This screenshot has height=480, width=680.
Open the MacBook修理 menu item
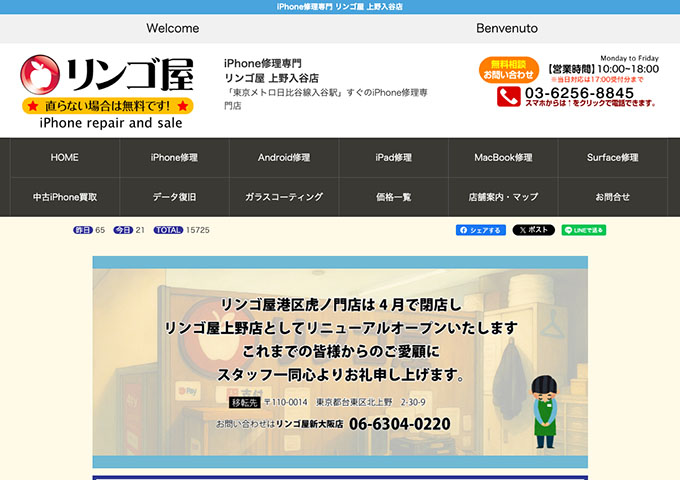tap(503, 157)
